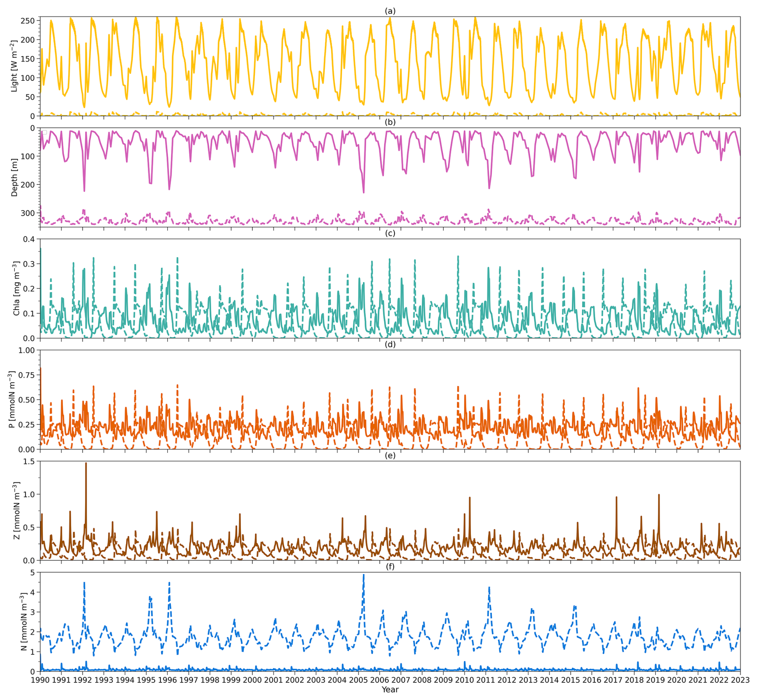Viewport: 757px width, 700px height.
Task: Click the Z [mmolN m⁻³] axis label
Action: pos(17,510)
